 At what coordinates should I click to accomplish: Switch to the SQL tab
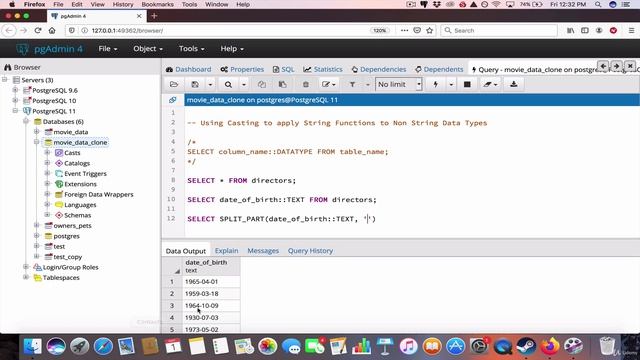[284, 69]
